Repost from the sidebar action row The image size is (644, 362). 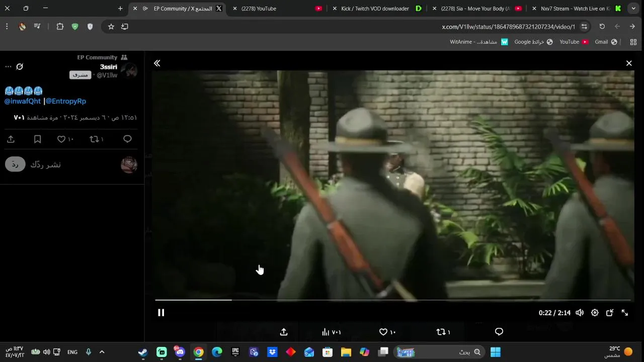96,139
